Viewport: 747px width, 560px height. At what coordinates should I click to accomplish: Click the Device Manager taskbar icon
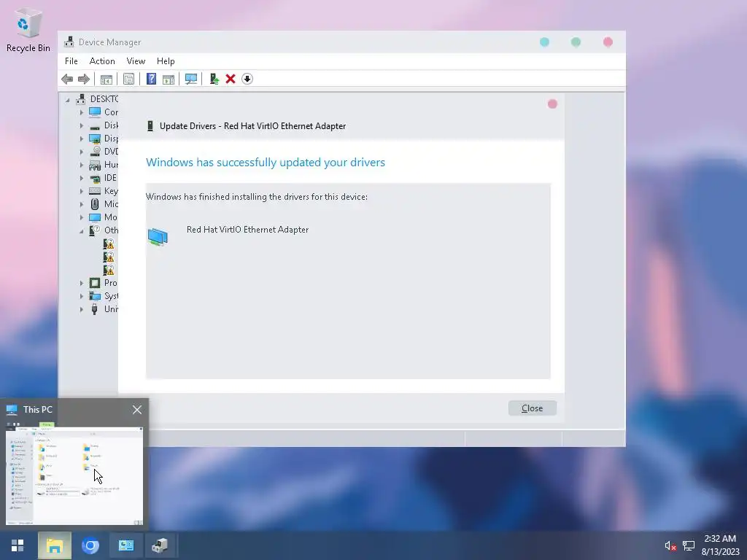[x=160, y=545]
